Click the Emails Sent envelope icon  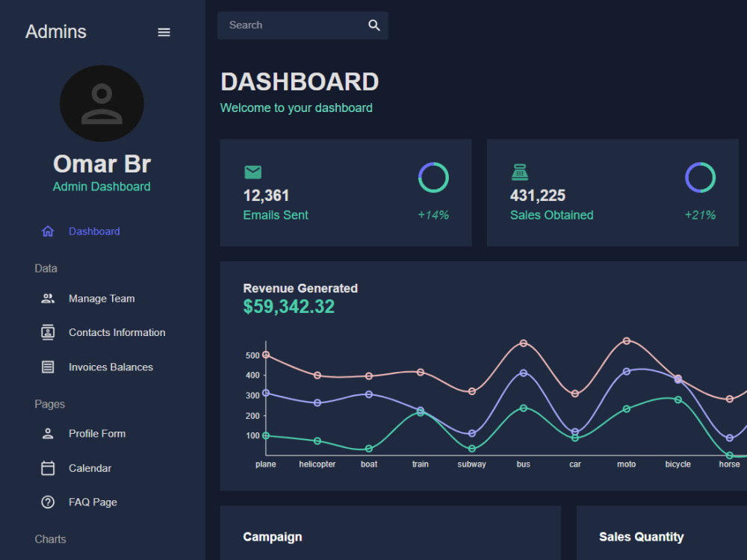253,172
